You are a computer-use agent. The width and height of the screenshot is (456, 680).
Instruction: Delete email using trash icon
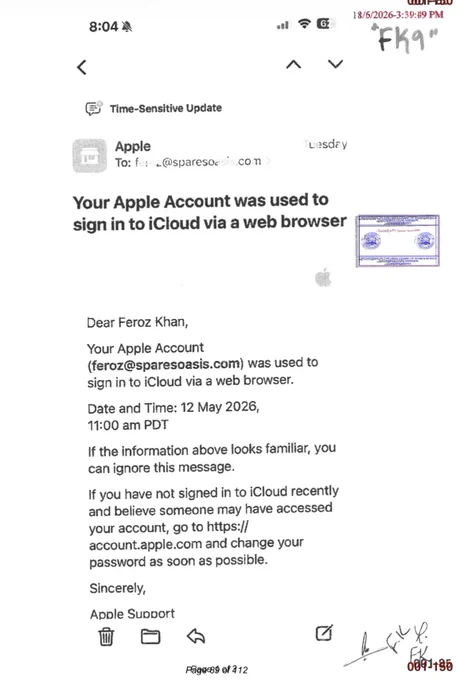coord(106,636)
